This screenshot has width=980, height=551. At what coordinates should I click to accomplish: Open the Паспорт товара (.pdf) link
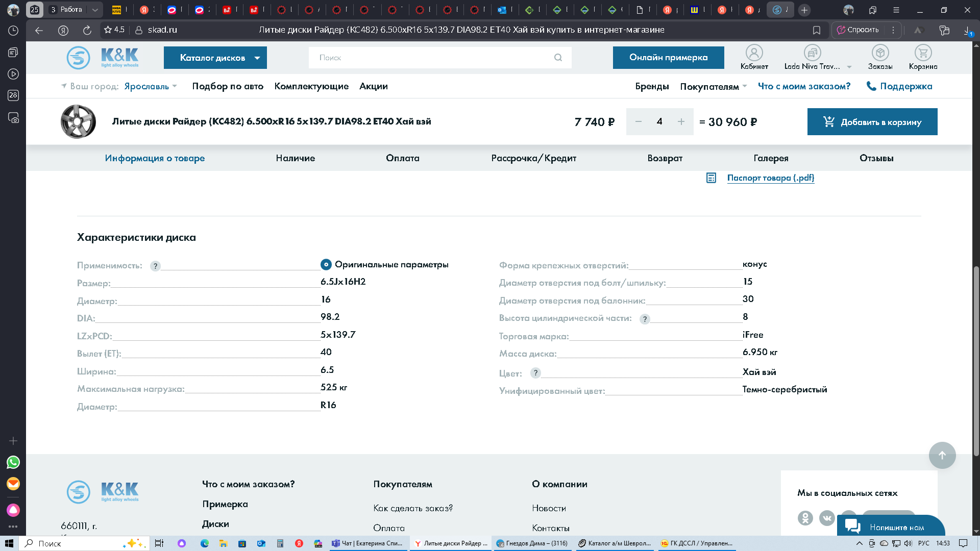tap(770, 178)
